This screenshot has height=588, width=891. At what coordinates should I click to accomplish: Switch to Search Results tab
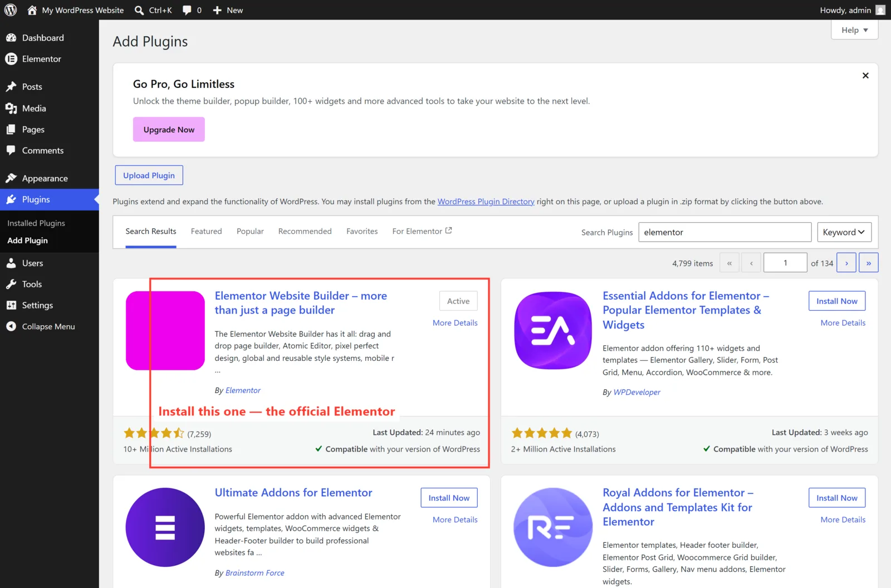point(151,231)
